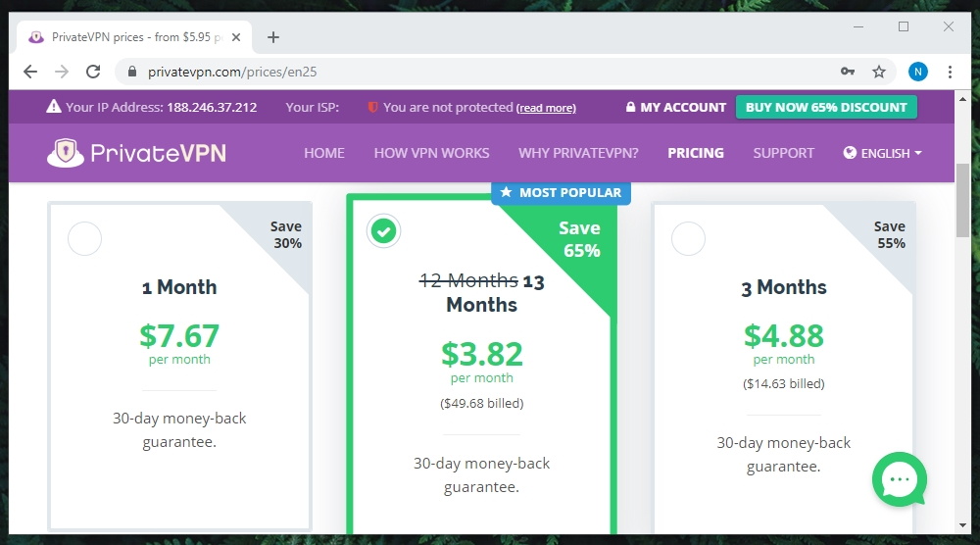980x545 pixels.
Task: Click the Save 55% corner label
Action: 890,234
